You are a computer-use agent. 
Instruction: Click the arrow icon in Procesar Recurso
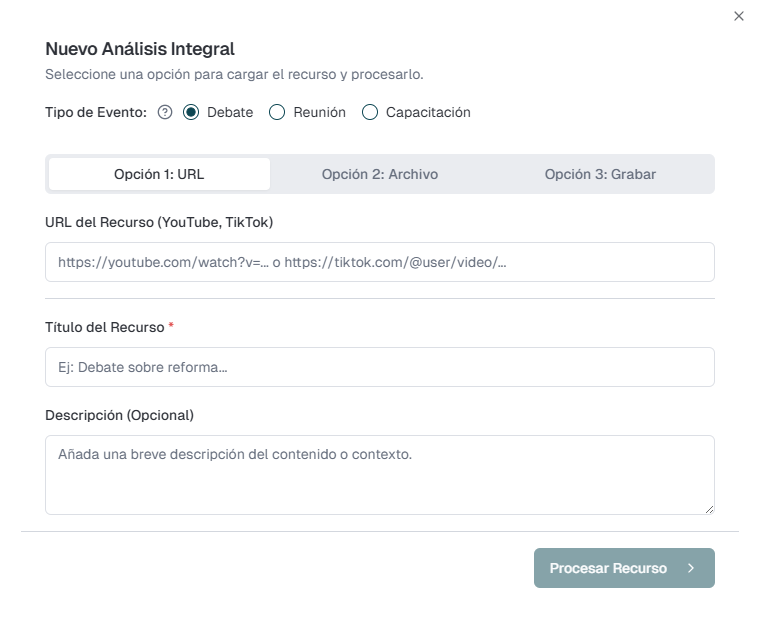691,568
